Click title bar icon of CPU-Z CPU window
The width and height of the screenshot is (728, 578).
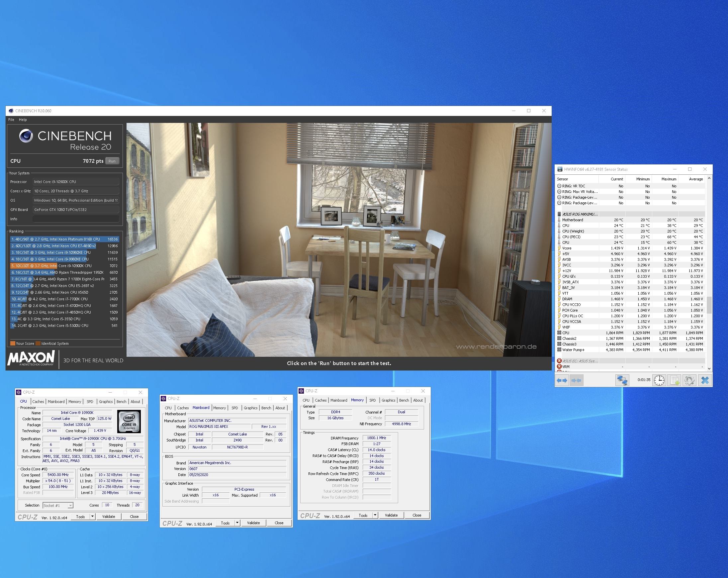pos(19,392)
